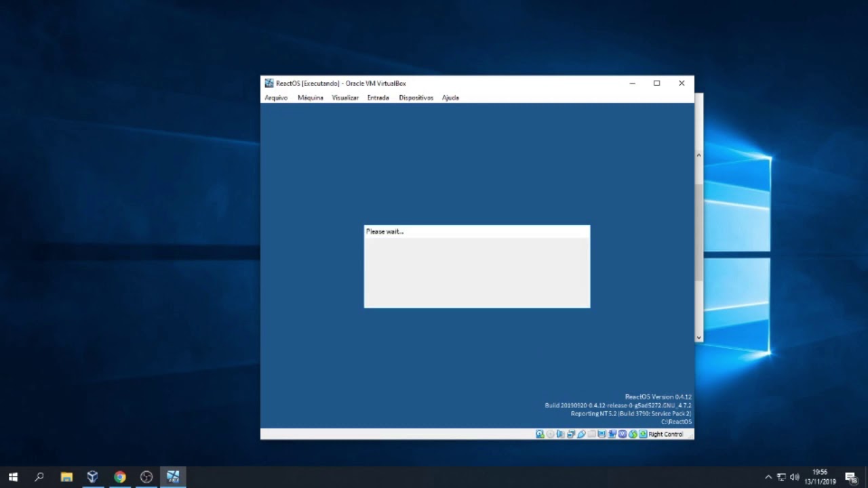Click the mouse integration status icon
Image resolution: width=868 pixels, height=488 pixels.
[633, 434]
